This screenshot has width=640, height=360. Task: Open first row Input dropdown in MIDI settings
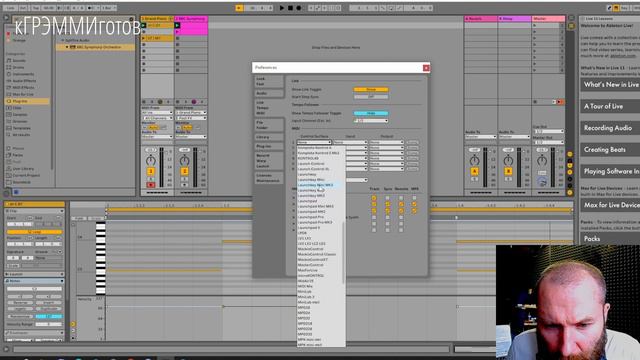[x=350, y=142]
